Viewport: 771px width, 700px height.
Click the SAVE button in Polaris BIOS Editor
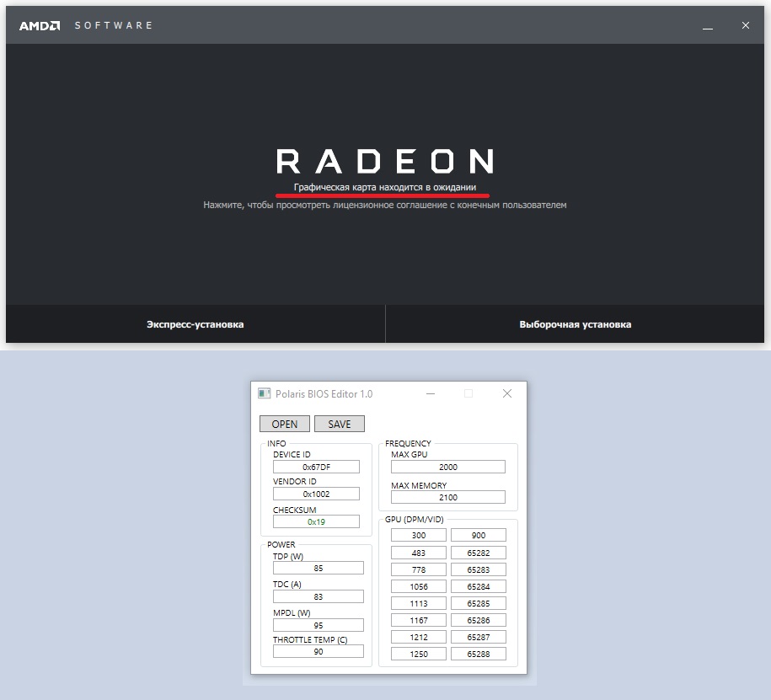(340, 424)
